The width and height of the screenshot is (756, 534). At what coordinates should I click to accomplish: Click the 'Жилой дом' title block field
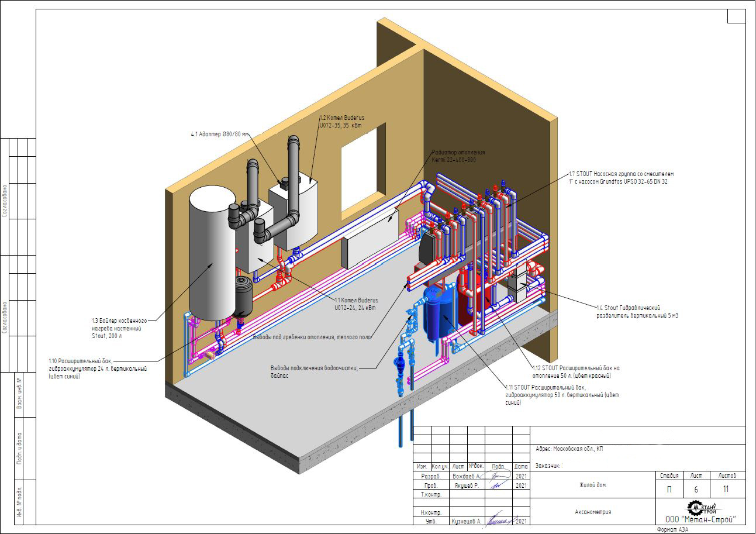click(x=593, y=485)
